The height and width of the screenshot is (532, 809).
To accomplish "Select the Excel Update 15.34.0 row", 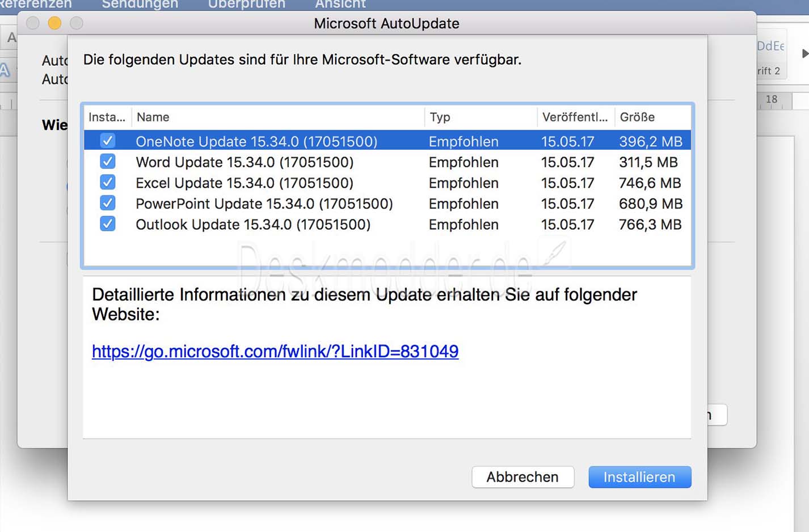I will [387, 183].
